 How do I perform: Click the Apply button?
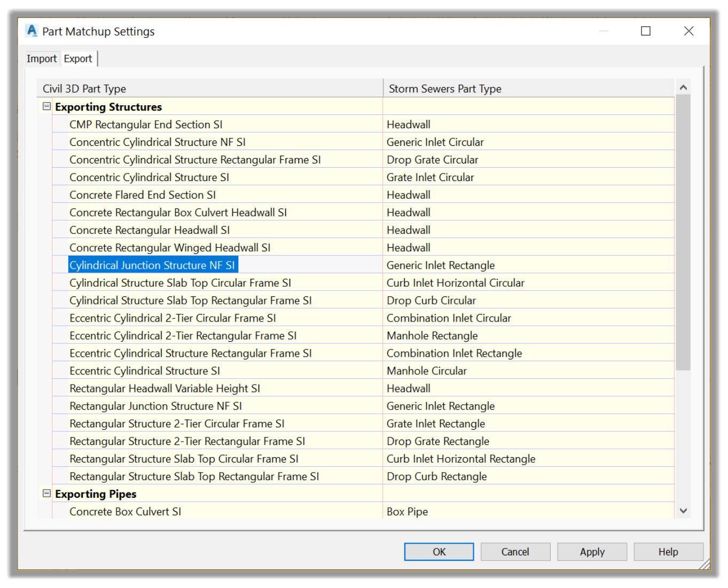[592, 552]
